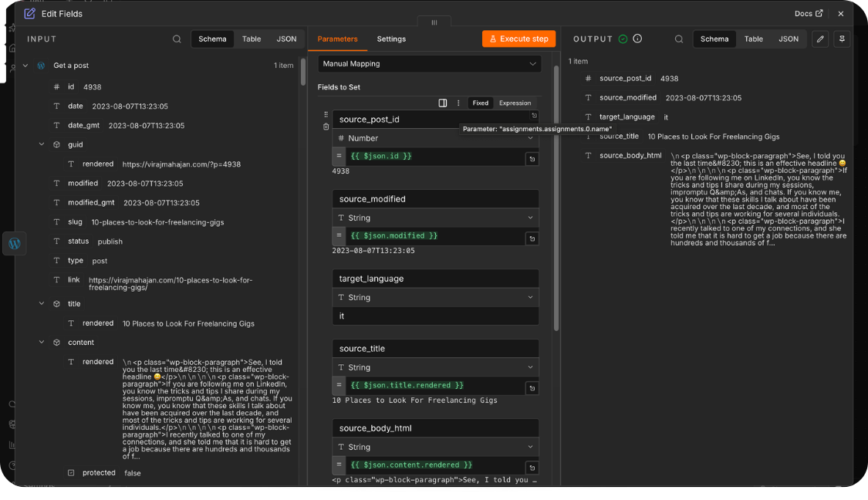Switch to the Settings tab
The image size is (868, 500).
point(391,39)
